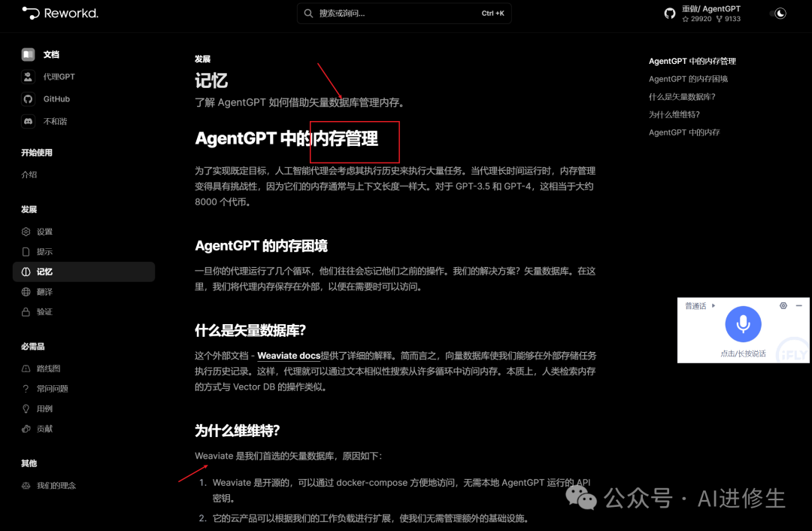812x531 pixels.
Task: Jump to 什么是矢量数据库 in table of contents
Action: pos(682,97)
